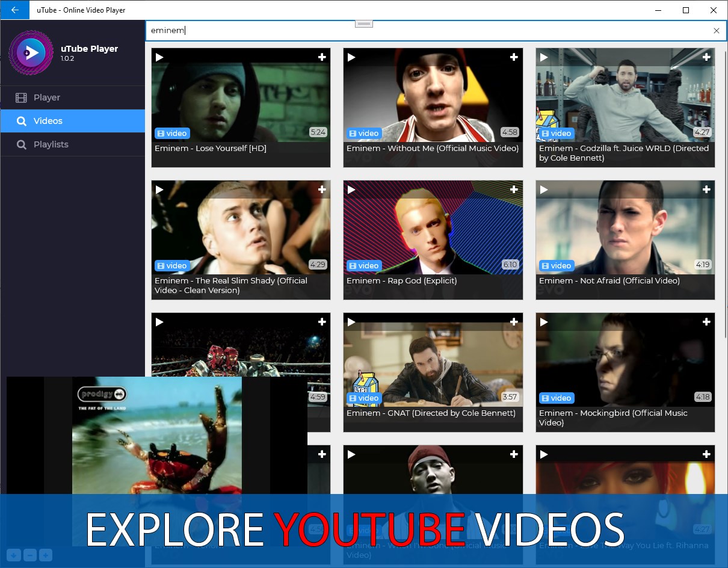This screenshot has width=728, height=568.
Task: Click the uTube Player logo
Action: [x=31, y=54]
